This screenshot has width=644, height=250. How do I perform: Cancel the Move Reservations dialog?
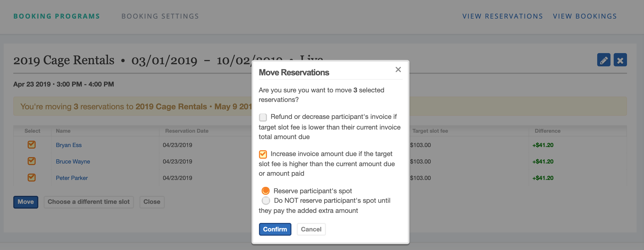(311, 229)
